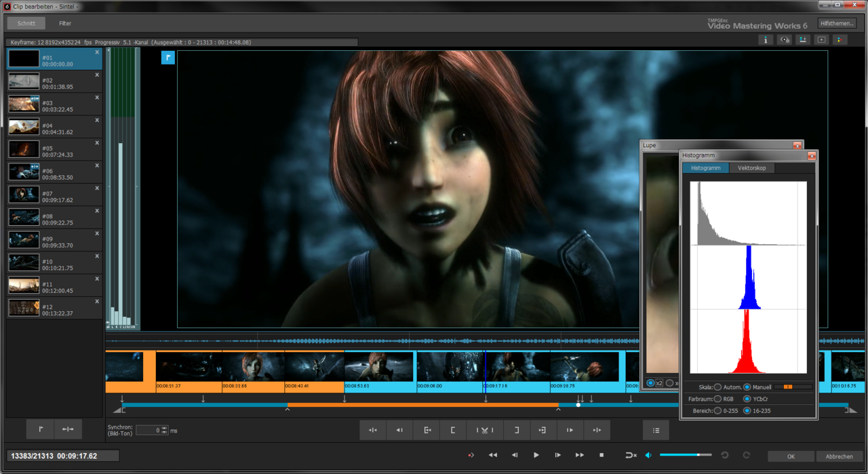Set selection start bracket
This screenshot has width=868, height=474.
pyautogui.click(x=453, y=430)
